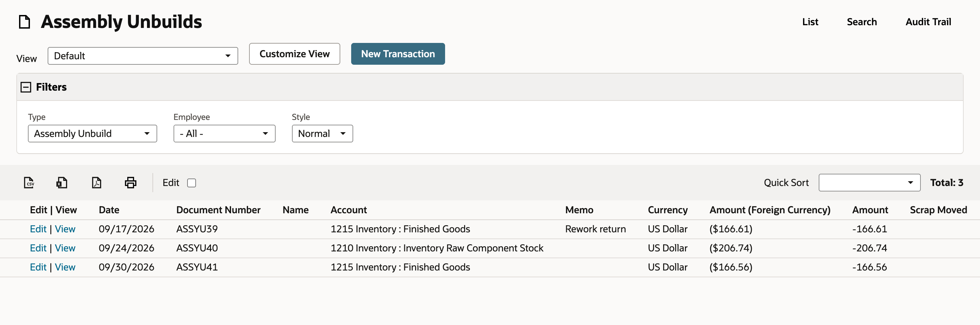View the ASSYU39 unbuild record
980x325 pixels.
(x=65, y=229)
